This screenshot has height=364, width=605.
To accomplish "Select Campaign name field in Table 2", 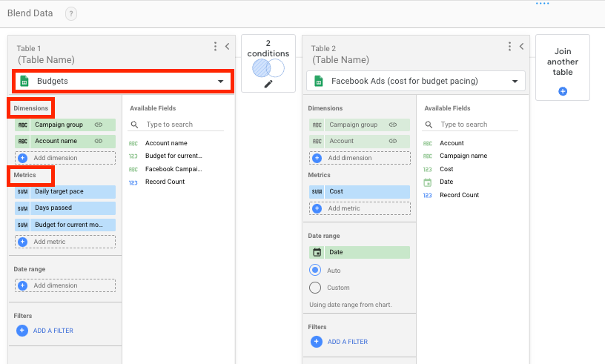I will click(463, 156).
